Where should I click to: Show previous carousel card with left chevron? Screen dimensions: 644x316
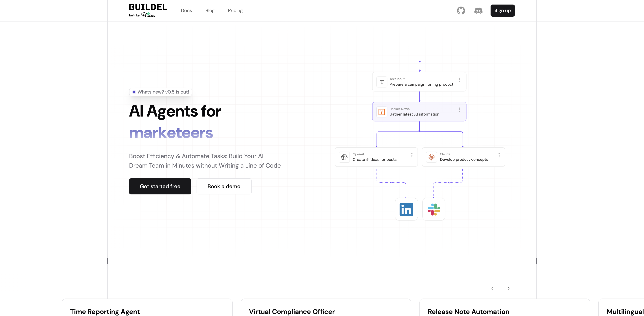coord(493,288)
